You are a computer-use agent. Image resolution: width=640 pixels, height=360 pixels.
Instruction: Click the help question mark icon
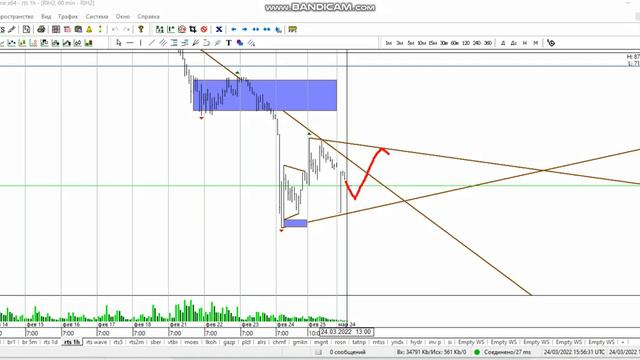(141, 29)
